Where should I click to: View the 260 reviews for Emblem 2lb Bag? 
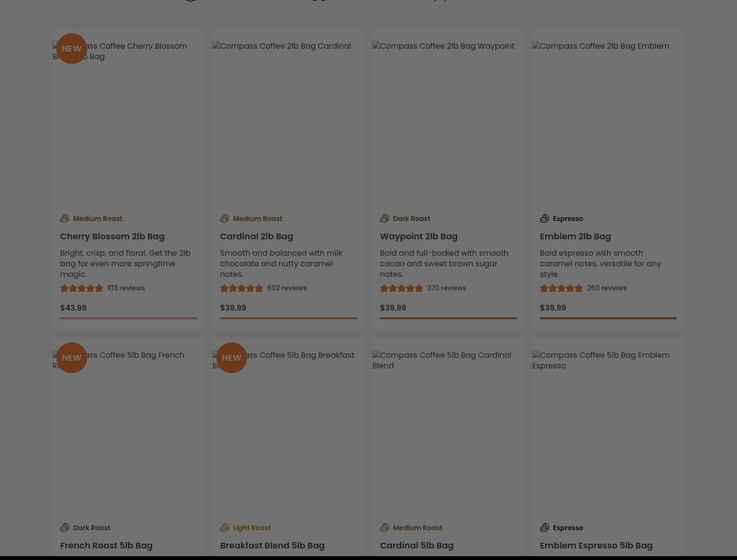click(606, 288)
